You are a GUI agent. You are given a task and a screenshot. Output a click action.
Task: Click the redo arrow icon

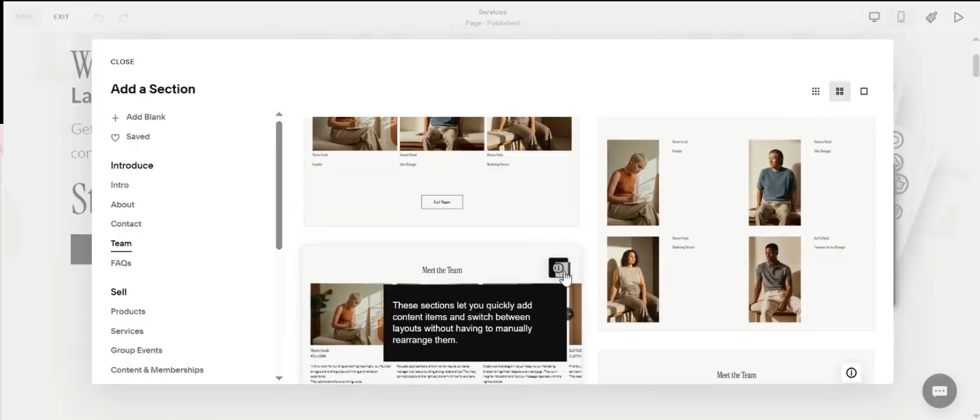tap(124, 17)
